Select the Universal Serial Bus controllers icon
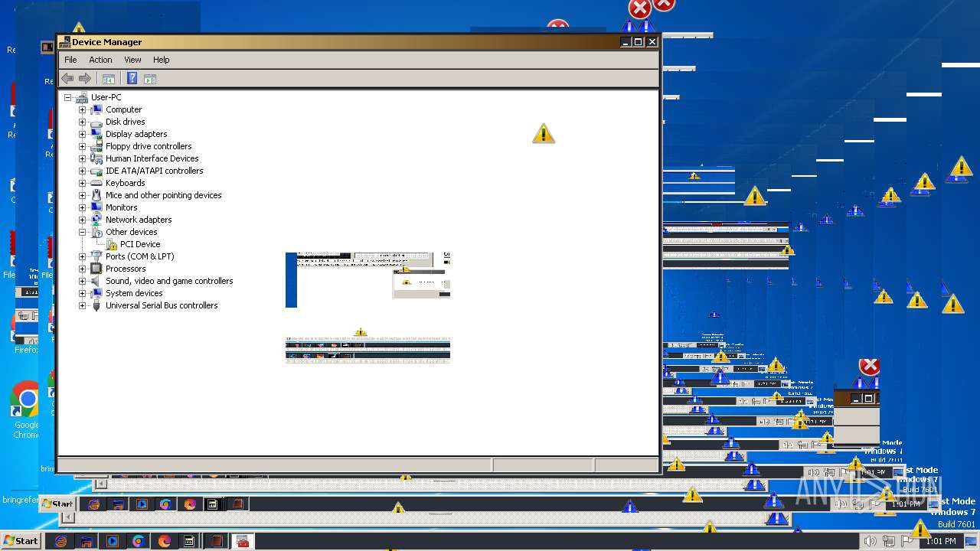Screen dimensions: 980x551 96,305
